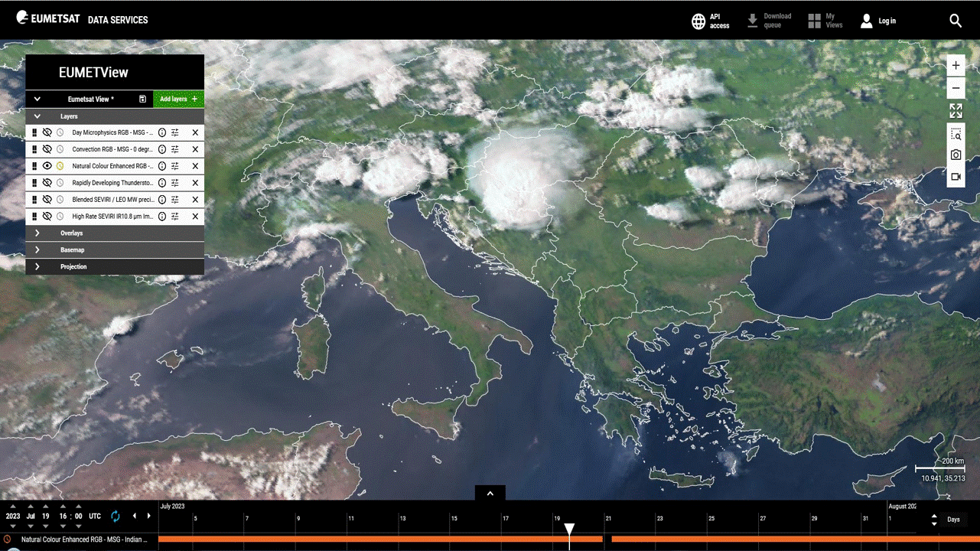Show info for Day Microphysics RGB layer
This screenshot has height=551, width=980.
162,132
